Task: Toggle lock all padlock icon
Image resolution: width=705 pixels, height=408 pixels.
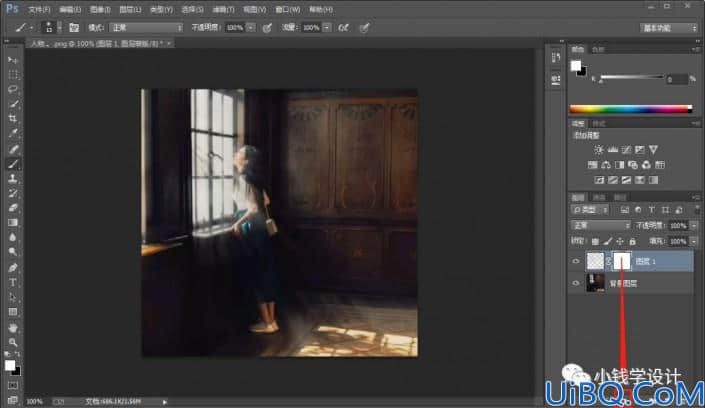Action: [633, 242]
